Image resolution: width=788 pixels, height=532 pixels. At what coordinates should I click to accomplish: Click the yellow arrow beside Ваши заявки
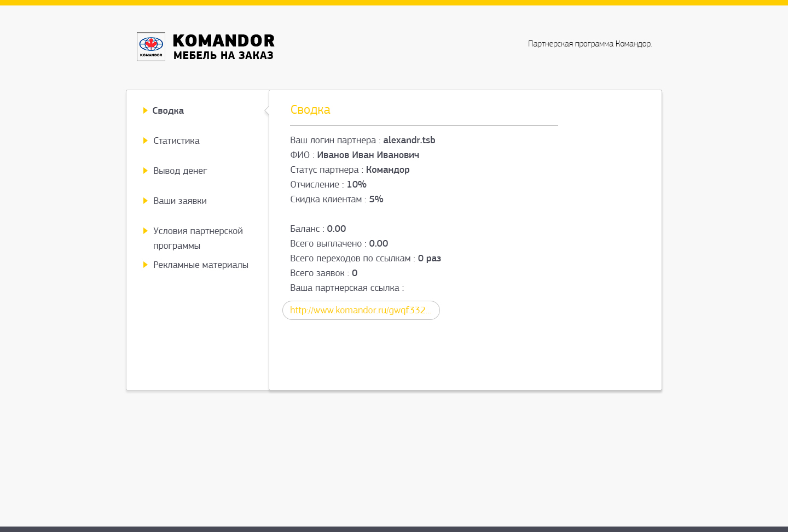(145, 201)
